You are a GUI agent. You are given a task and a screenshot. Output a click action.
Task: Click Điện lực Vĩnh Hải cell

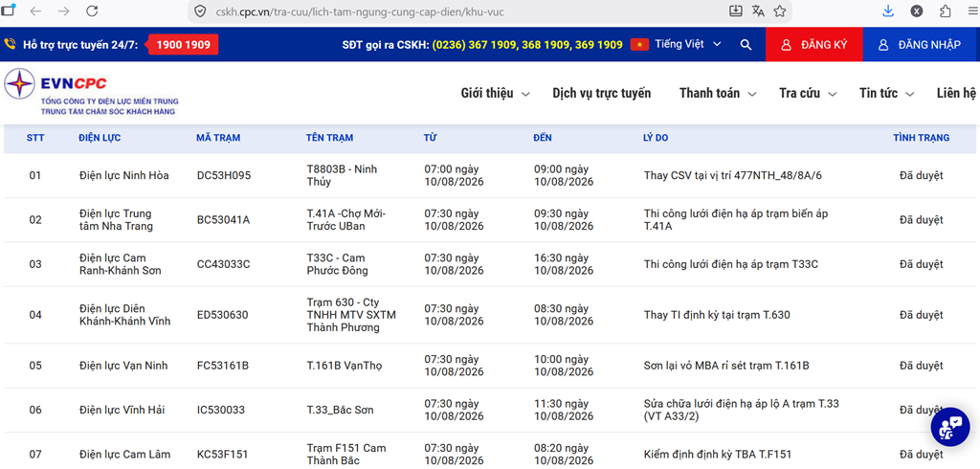tap(122, 411)
